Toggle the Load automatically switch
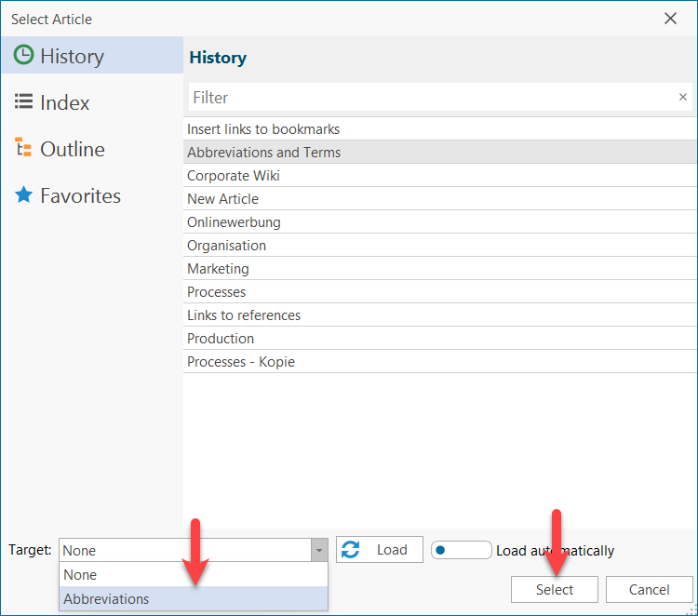This screenshot has width=698, height=616. click(x=461, y=550)
